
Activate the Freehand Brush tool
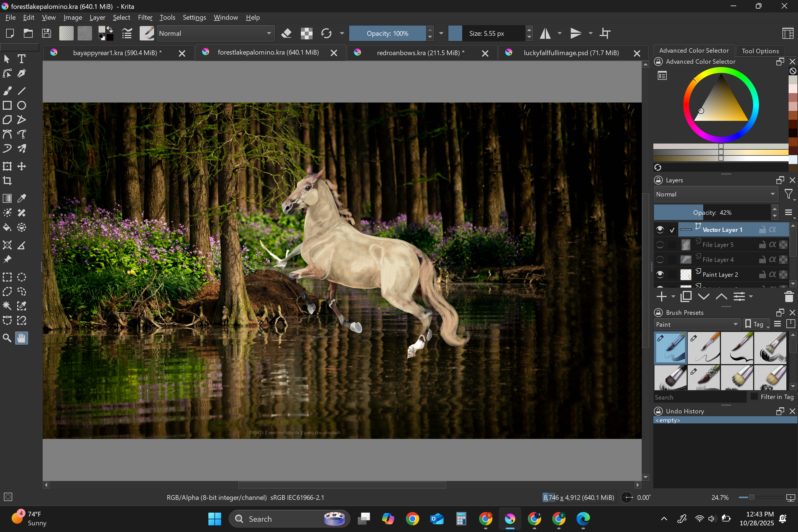click(x=7, y=91)
